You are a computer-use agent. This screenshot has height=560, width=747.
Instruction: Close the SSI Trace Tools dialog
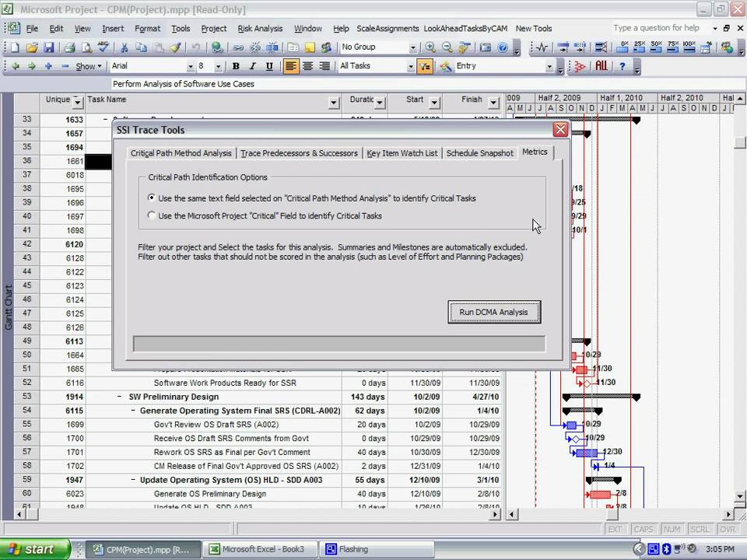pos(560,130)
